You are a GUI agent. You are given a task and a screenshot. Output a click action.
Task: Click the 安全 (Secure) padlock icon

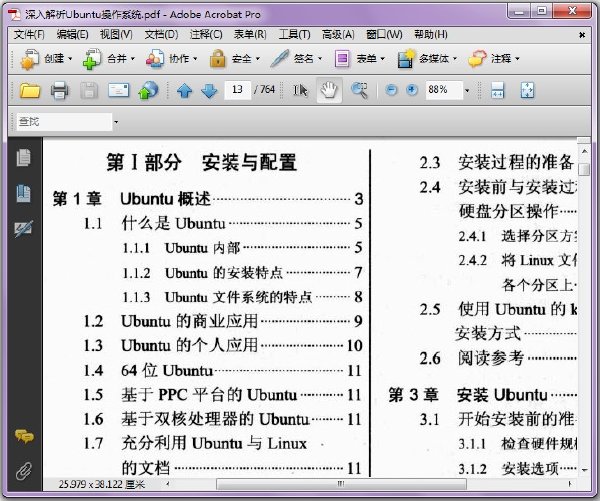coord(217,59)
